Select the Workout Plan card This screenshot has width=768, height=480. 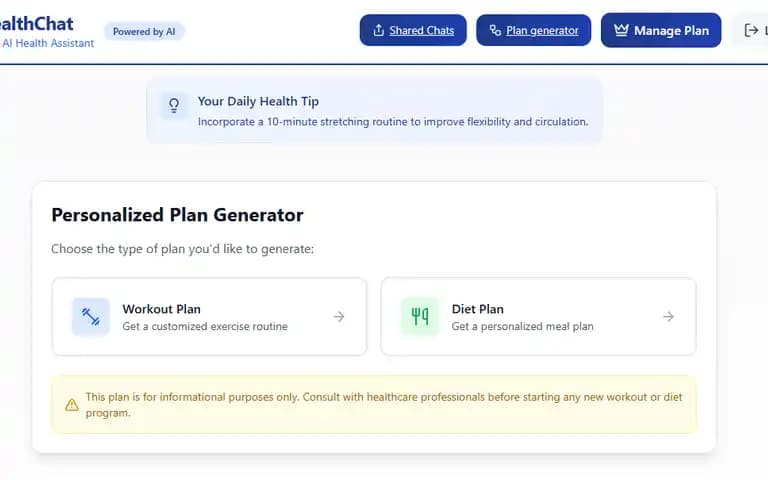click(209, 317)
